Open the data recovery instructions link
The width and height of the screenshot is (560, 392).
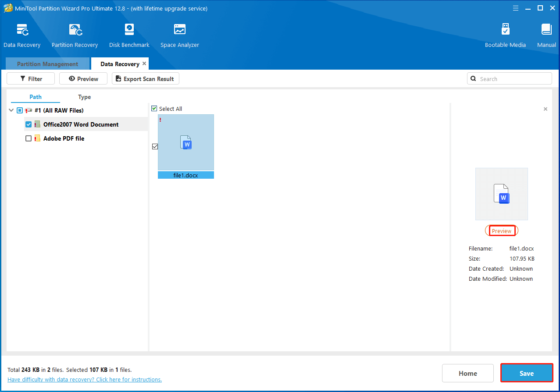85,379
